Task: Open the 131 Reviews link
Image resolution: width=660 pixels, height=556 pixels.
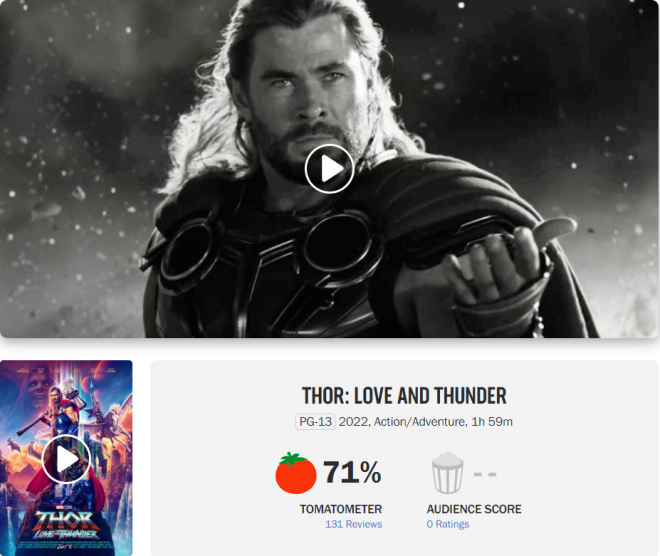Action: pyautogui.click(x=354, y=524)
